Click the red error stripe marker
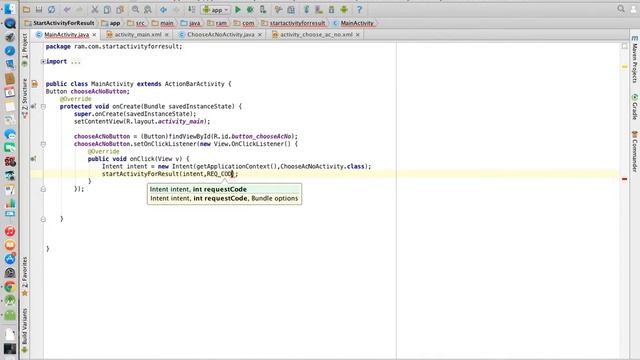640x360 pixels. pos(624,179)
